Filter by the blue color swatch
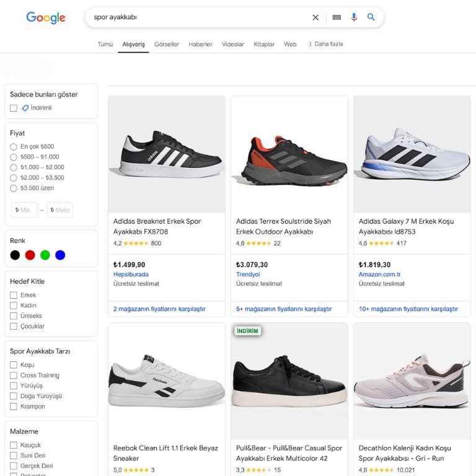This screenshot has width=476, height=476. click(x=60, y=255)
